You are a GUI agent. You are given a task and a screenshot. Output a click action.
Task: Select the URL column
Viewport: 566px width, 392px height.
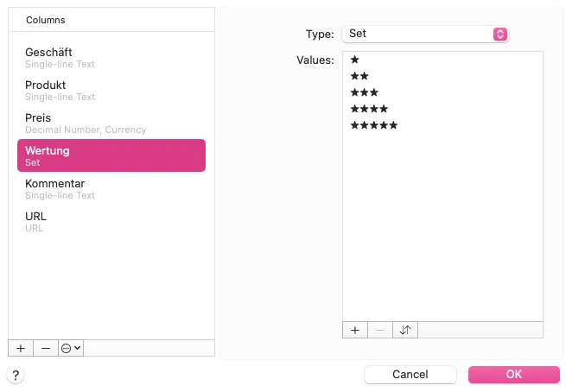pos(111,221)
